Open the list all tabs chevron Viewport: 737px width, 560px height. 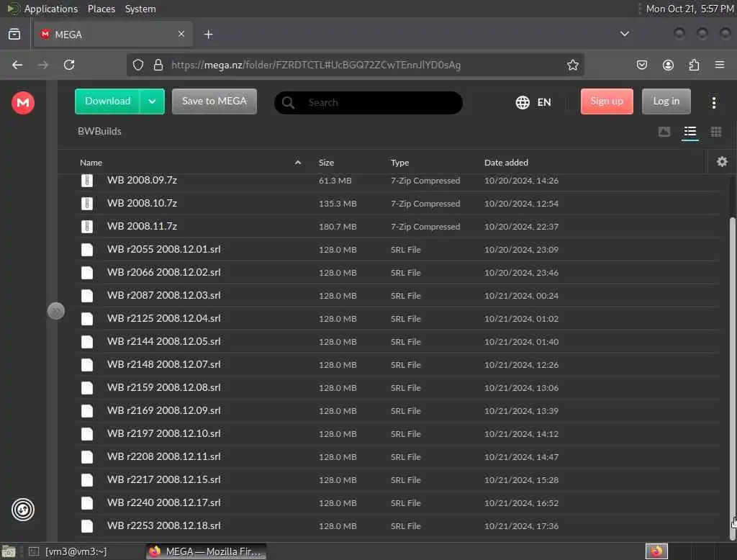click(624, 34)
